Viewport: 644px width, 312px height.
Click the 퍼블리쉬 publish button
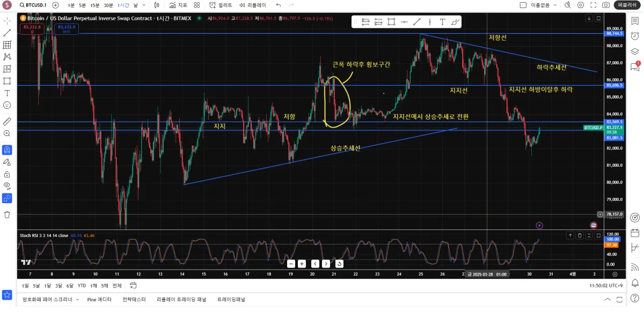point(628,5)
